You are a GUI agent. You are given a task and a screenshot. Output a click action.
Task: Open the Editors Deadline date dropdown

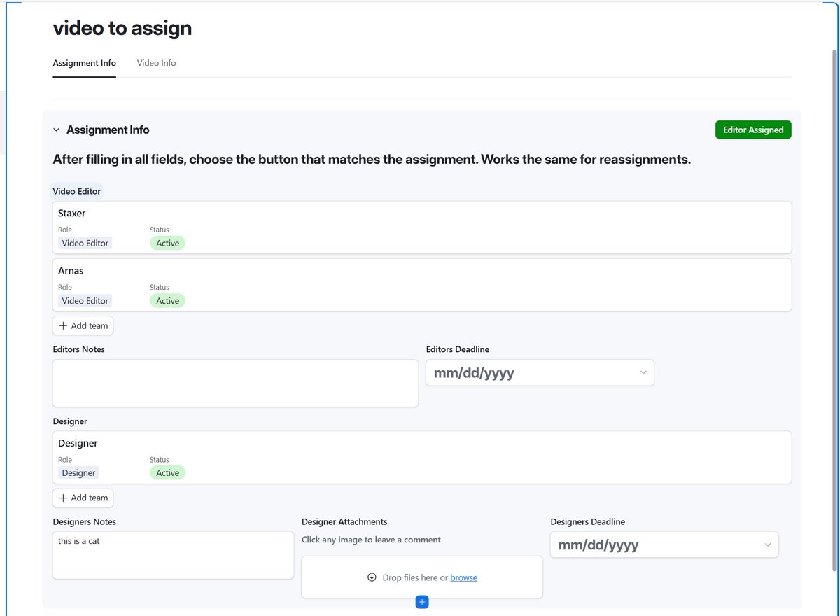tap(540, 373)
